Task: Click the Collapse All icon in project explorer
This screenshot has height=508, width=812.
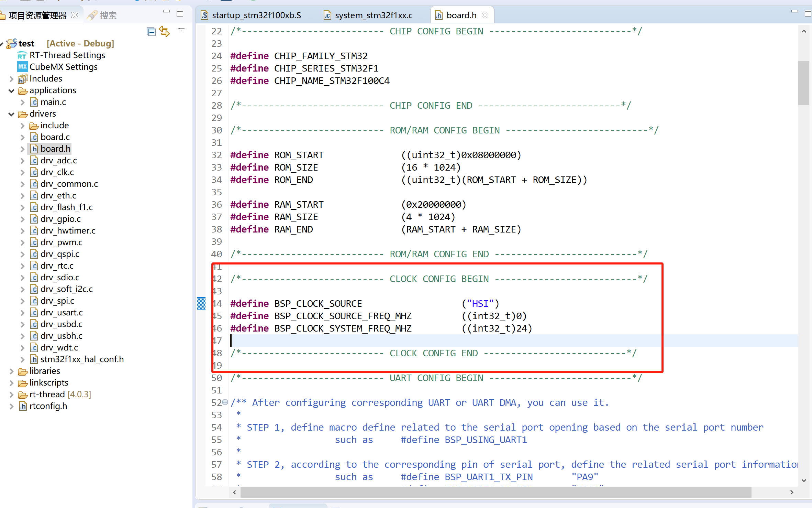Action: pos(151,32)
